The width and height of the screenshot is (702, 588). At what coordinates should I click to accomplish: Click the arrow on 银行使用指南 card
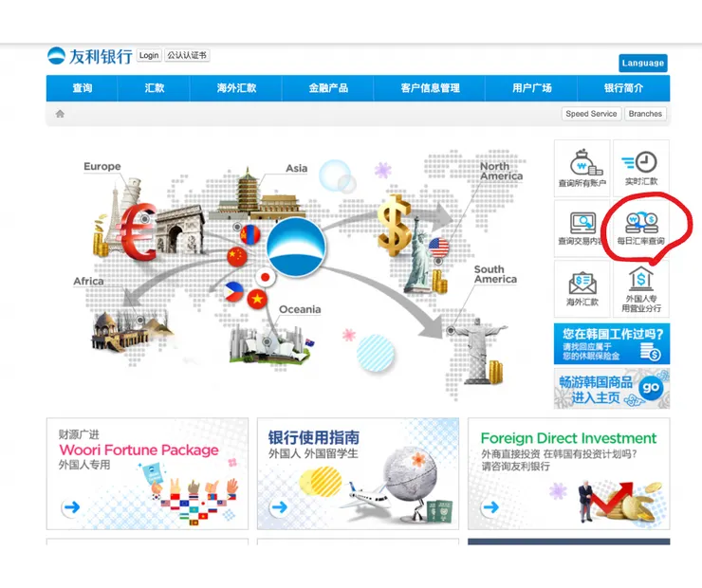(280, 507)
